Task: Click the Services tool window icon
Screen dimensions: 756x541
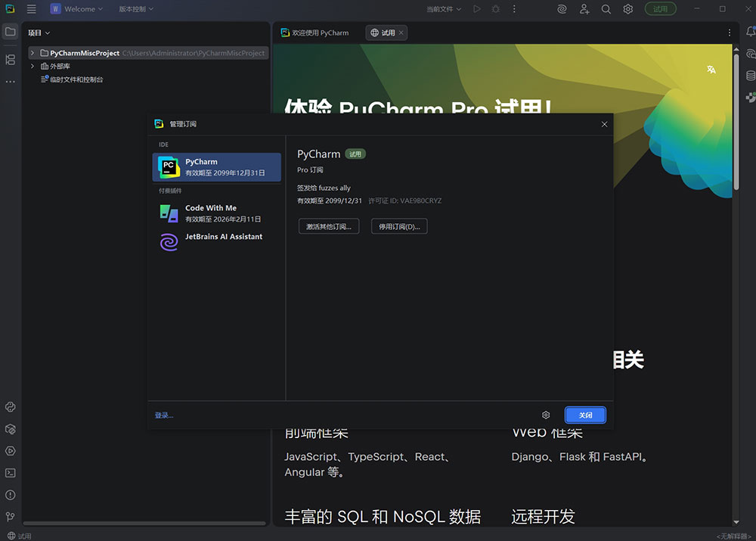Action: 11,451
